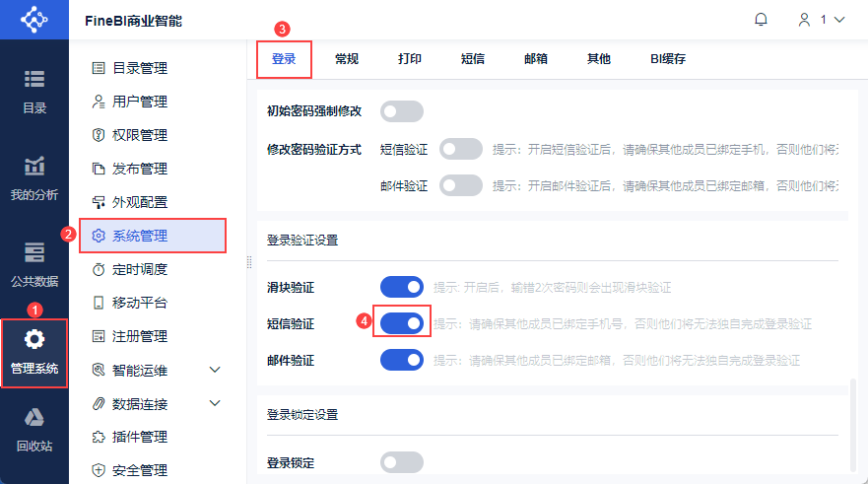Open 用户管理 in the menu
Screen dimensions: 868x484
pos(139,102)
